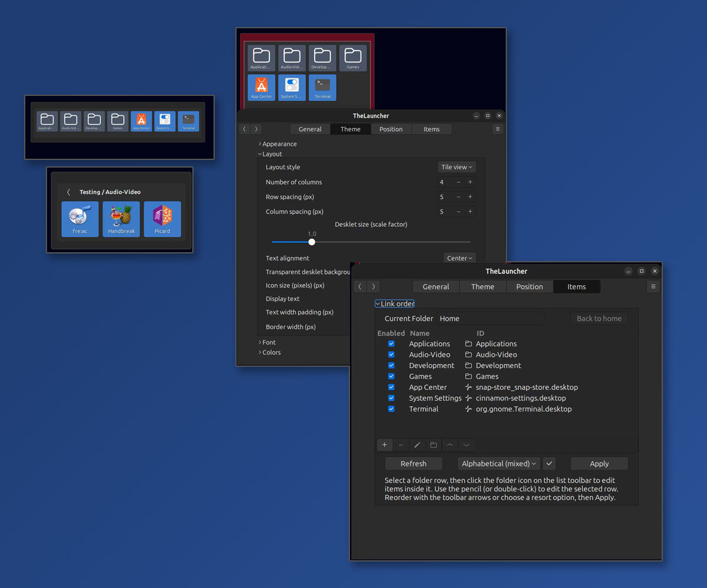707x588 pixels.
Task: Open Audio-Video folder in horizontal strip desklet
Action: (x=71, y=121)
